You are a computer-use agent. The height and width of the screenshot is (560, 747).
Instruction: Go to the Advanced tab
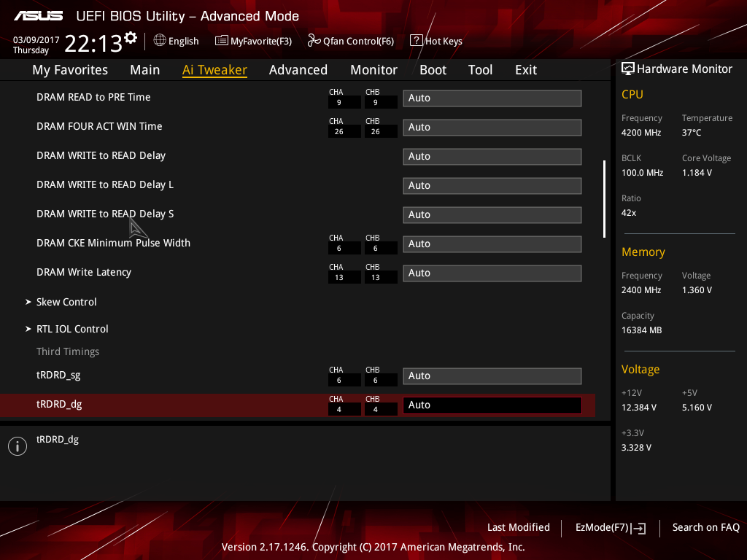coord(298,70)
